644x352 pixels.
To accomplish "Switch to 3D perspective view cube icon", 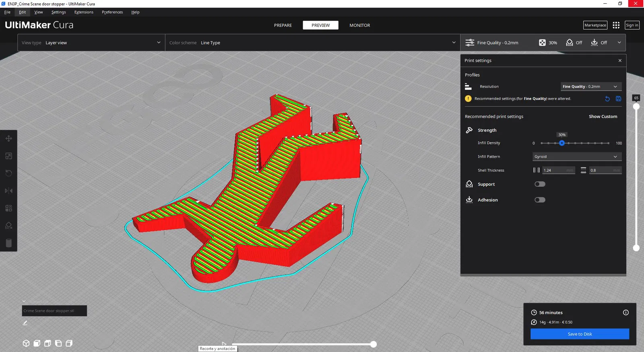I will pyautogui.click(x=26, y=343).
